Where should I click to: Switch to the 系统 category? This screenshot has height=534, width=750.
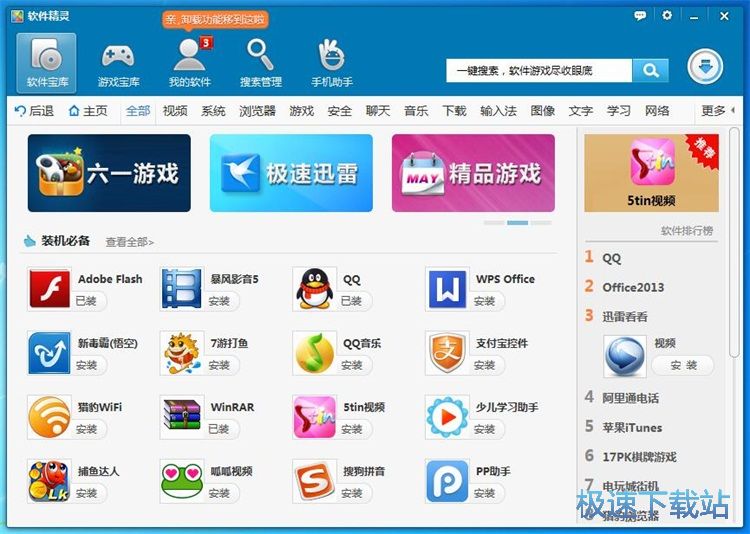[x=213, y=111]
